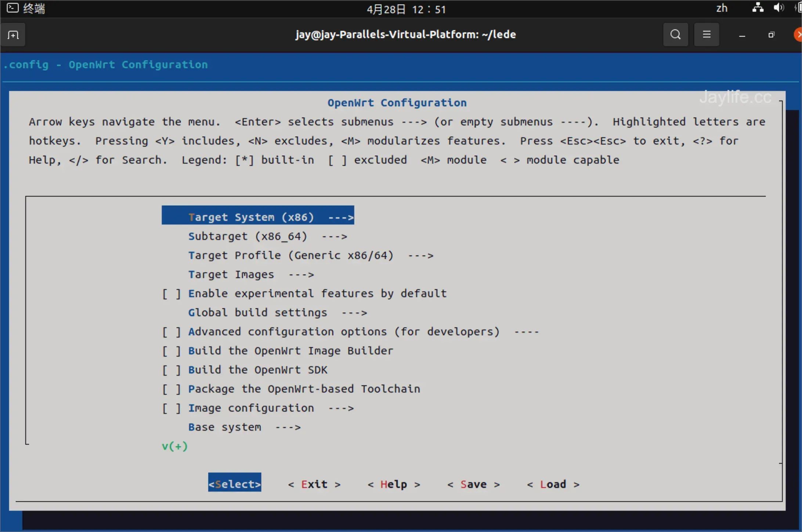Click the Exit button
The height and width of the screenshot is (532, 802).
[314, 484]
